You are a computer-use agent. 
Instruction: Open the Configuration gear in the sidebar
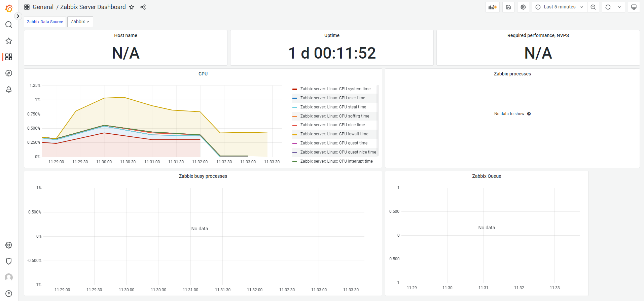coord(9,245)
